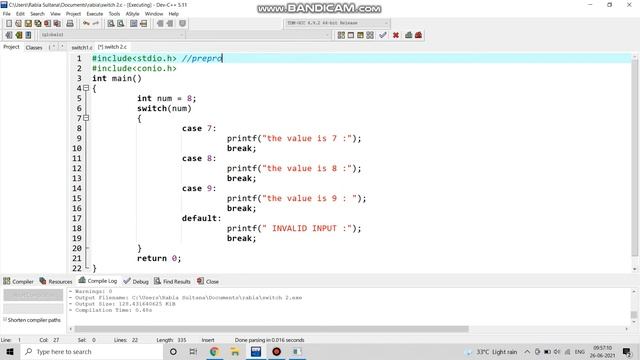
Task: Create a new file with New icon
Action: (x=9, y=24)
